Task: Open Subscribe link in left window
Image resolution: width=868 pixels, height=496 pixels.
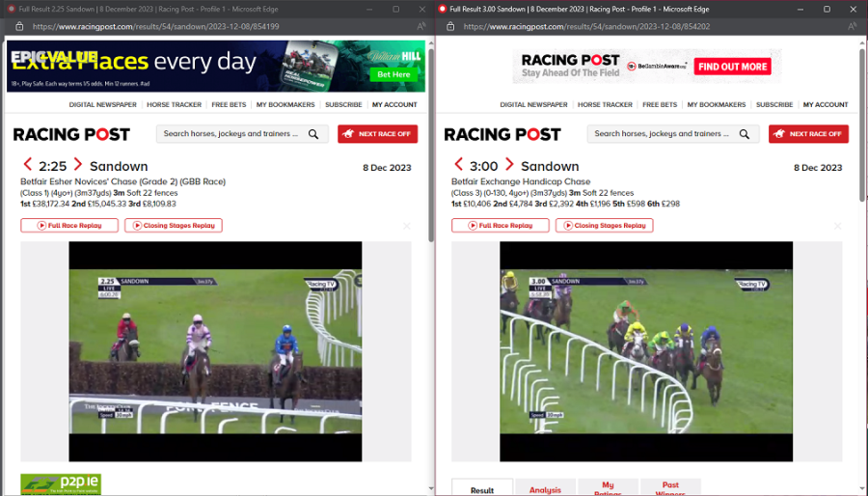Action: tap(343, 104)
